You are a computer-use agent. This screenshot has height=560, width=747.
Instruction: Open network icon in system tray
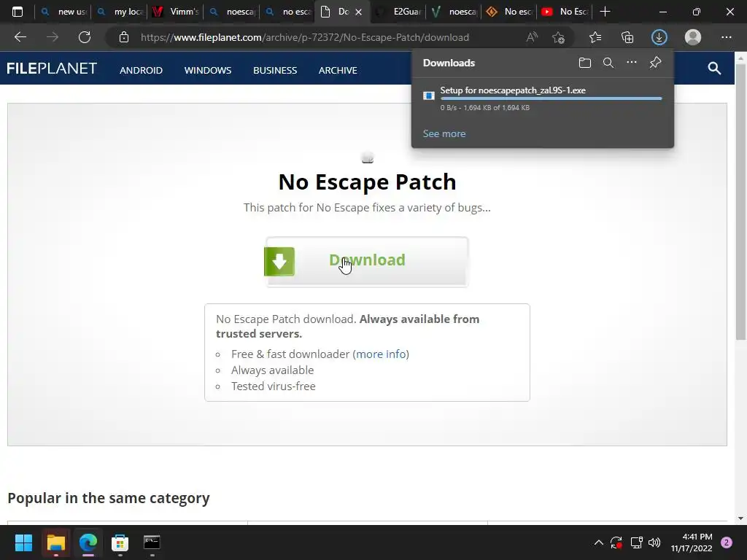[x=636, y=542]
